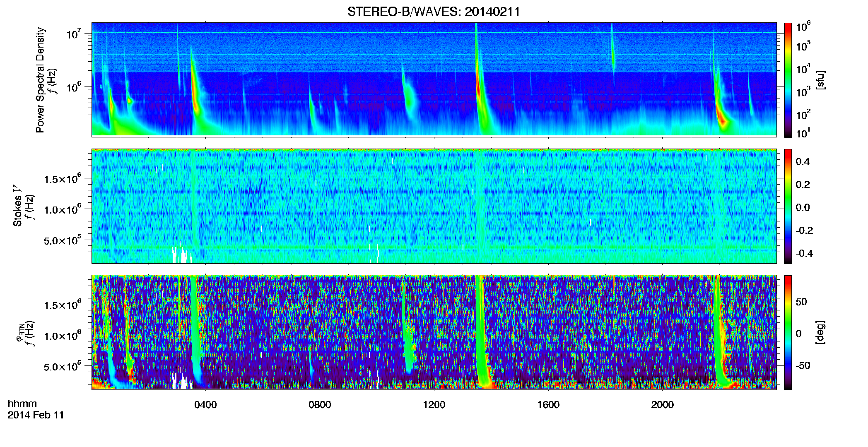Click the top colorbar label 10^6

pos(803,26)
